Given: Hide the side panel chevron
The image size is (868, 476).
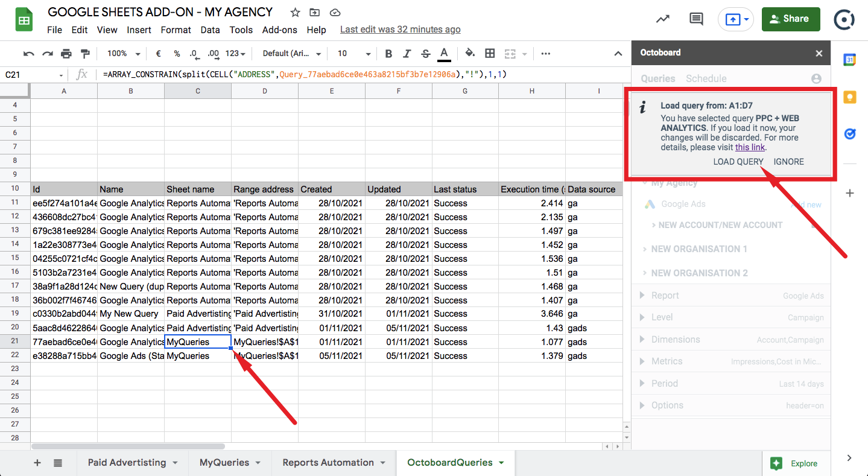Looking at the screenshot, I should (849, 458).
